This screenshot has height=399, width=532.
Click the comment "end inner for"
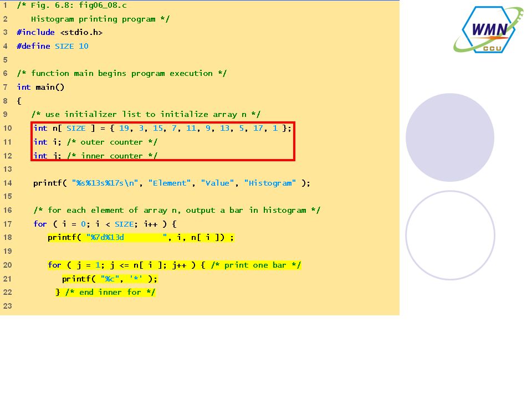(x=105, y=293)
